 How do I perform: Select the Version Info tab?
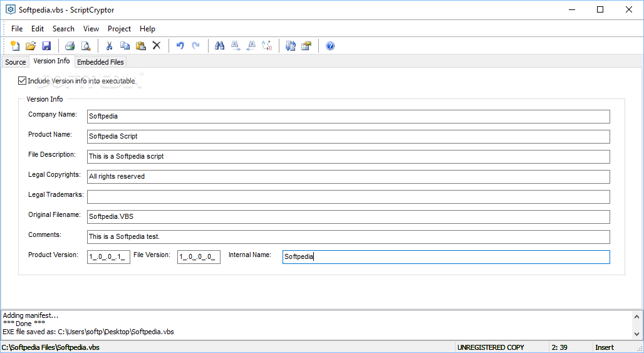pos(52,61)
